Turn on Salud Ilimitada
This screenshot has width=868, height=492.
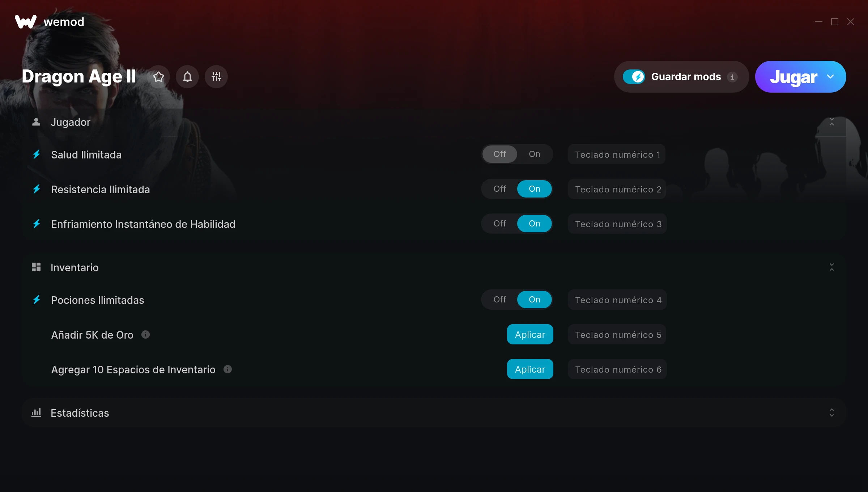click(x=535, y=154)
